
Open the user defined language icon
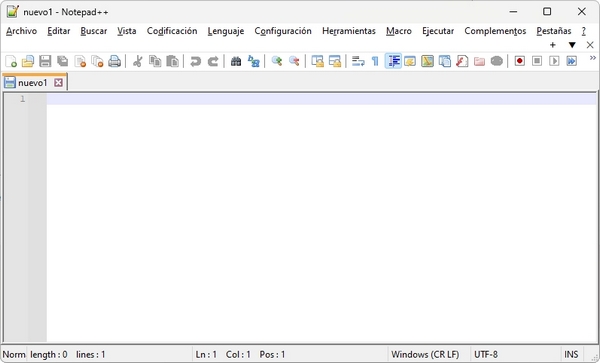(x=410, y=61)
